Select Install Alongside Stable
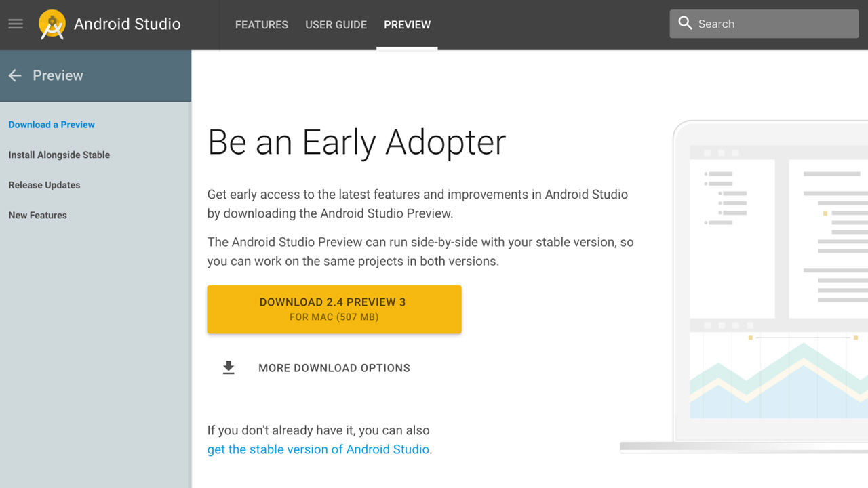Viewport: 868px width, 488px height. 59,155
